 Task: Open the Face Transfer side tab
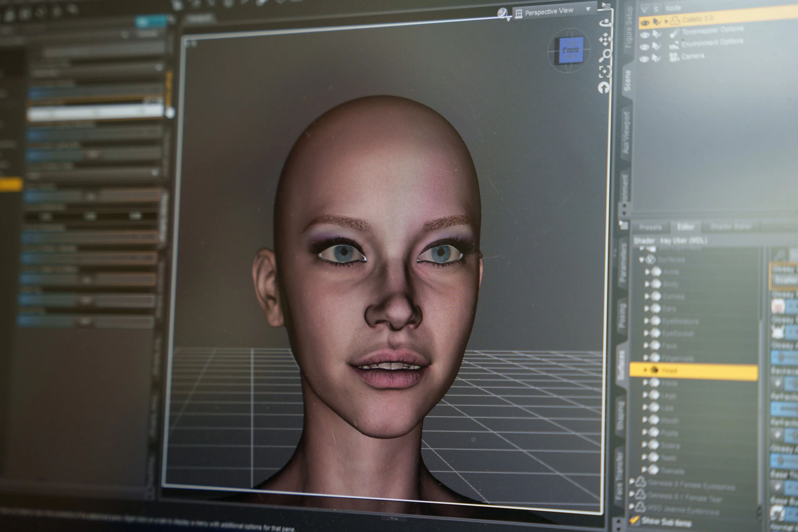point(619,475)
